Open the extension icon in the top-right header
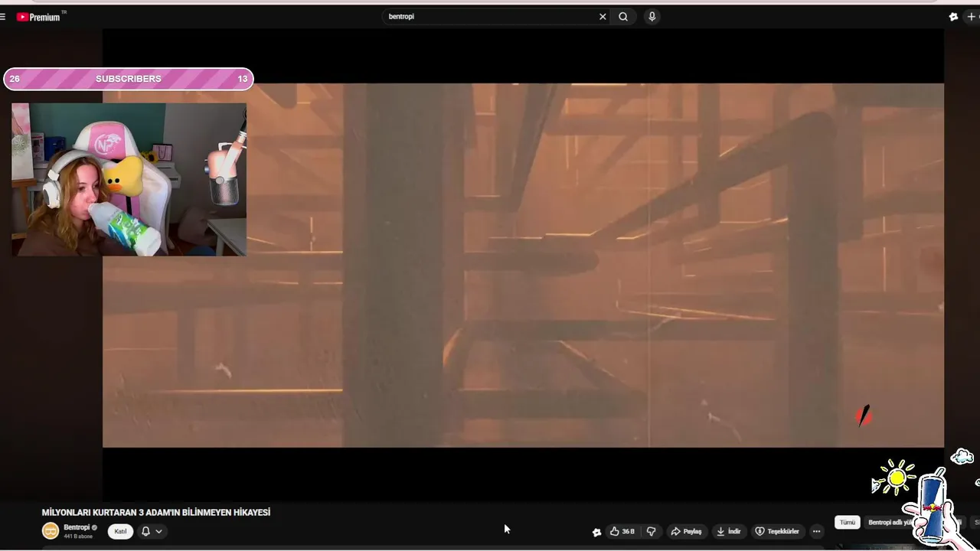The width and height of the screenshot is (980, 551). [953, 17]
